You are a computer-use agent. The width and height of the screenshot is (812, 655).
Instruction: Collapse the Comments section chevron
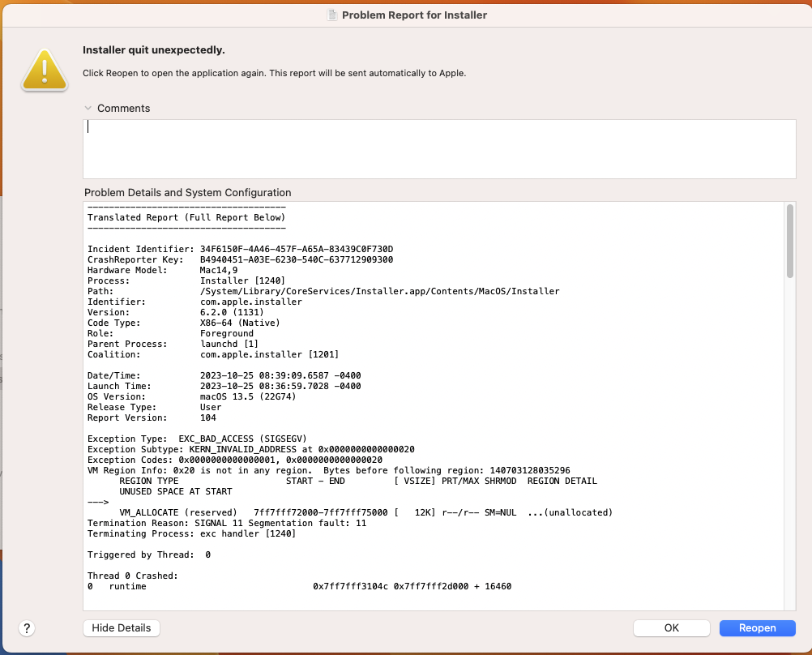point(88,109)
